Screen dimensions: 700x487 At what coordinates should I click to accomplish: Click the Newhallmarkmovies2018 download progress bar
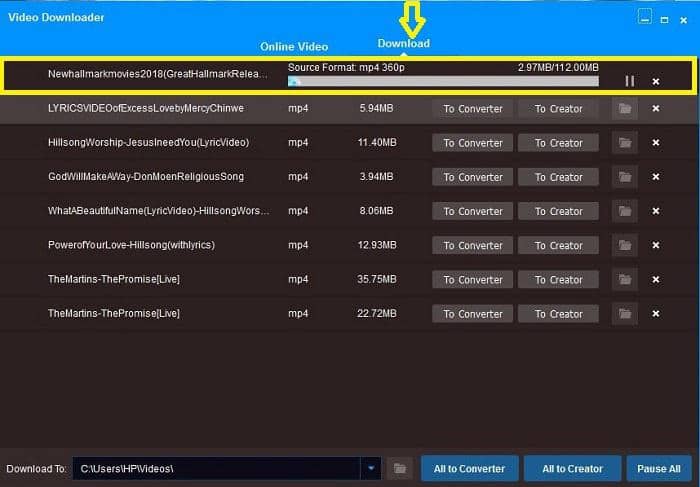443,81
